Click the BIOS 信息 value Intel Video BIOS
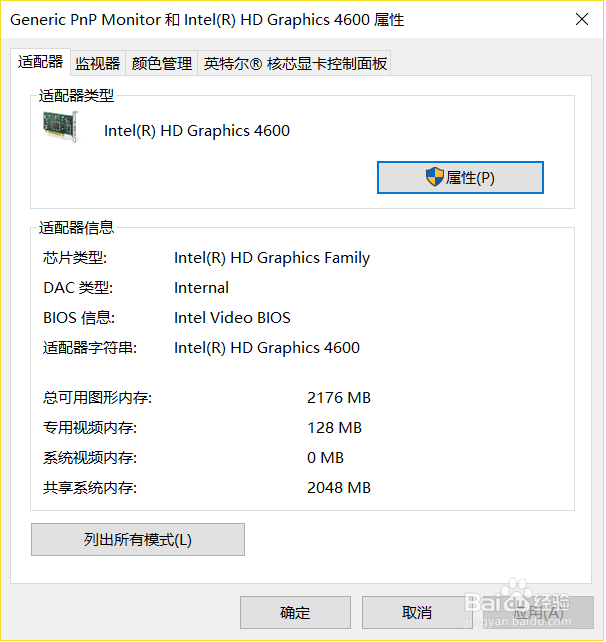This screenshot has width=606, height=642. [232, 318]
